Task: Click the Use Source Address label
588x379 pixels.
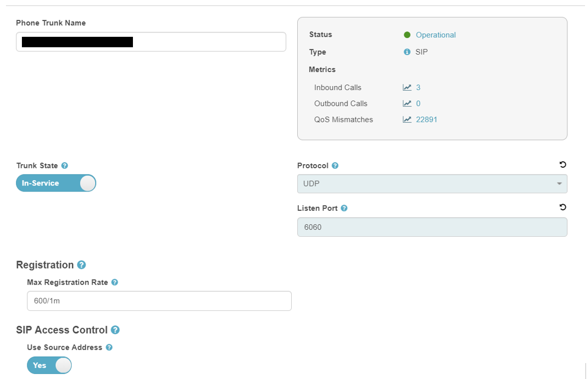Action: click(x=65, y=348)
